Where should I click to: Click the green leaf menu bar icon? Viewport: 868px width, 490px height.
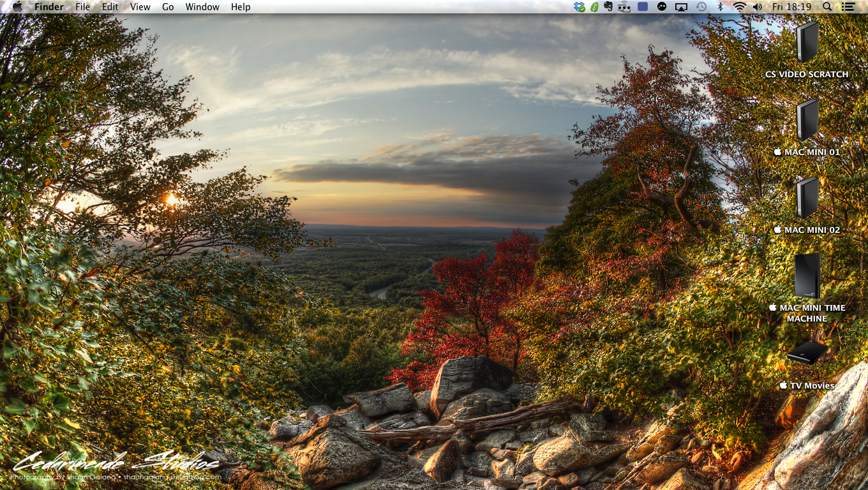594,7
